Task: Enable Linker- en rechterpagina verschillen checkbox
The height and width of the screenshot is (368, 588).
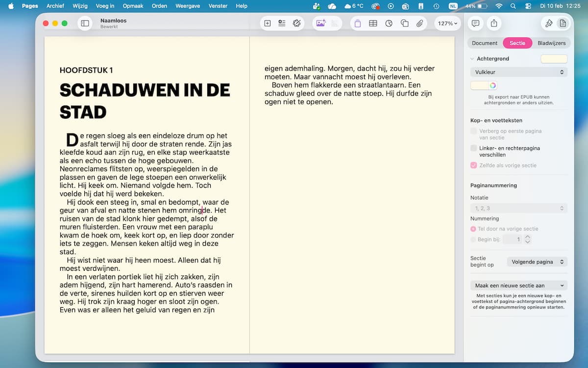Action: (473, 148)
